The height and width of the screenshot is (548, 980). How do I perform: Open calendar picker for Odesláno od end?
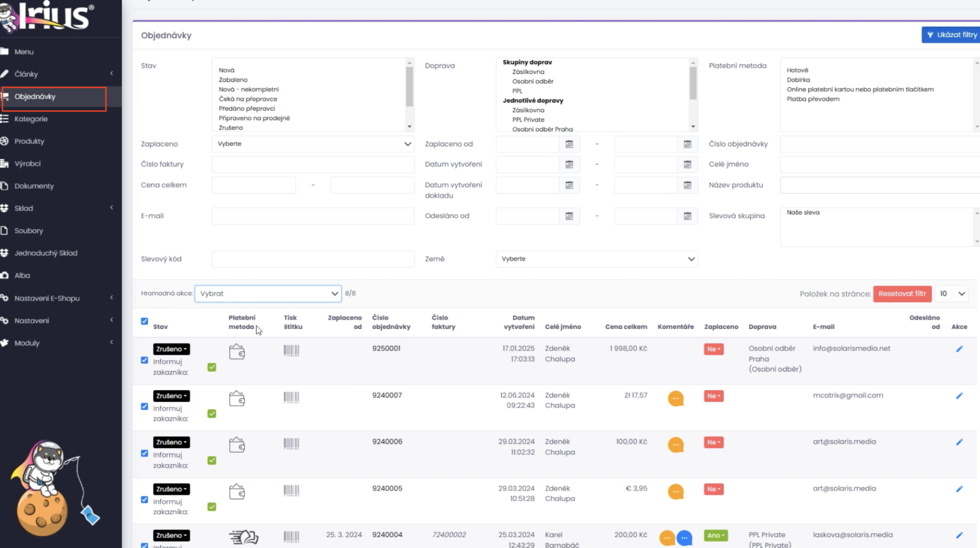688,216
